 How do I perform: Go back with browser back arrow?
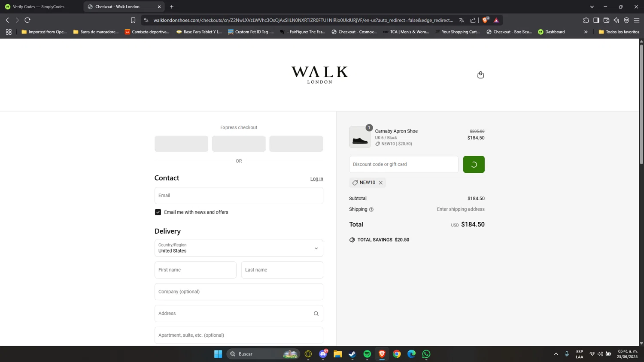(7, 20)
